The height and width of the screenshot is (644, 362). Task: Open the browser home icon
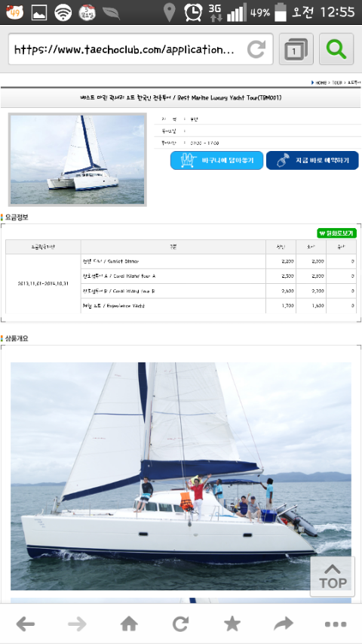coord(129,624)
